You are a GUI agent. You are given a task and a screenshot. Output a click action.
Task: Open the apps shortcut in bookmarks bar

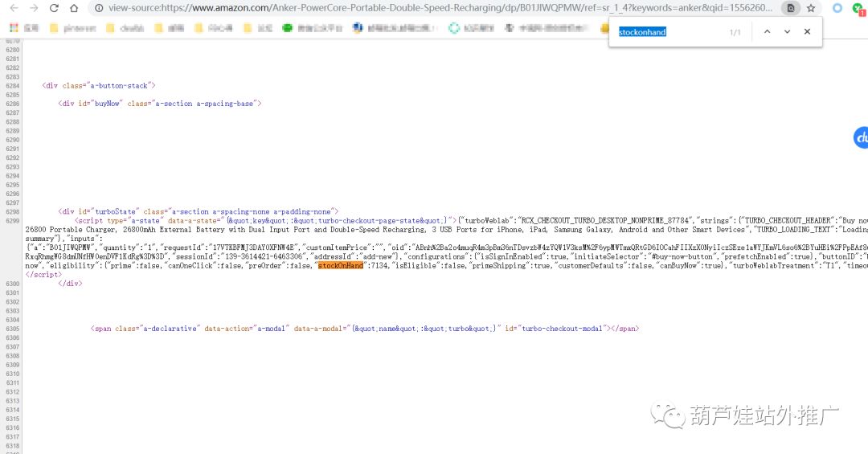(x=23, y=27)
